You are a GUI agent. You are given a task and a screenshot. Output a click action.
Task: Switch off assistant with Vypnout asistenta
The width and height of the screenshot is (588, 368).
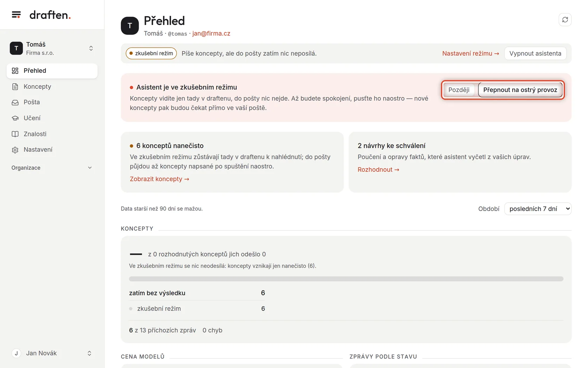535,53
